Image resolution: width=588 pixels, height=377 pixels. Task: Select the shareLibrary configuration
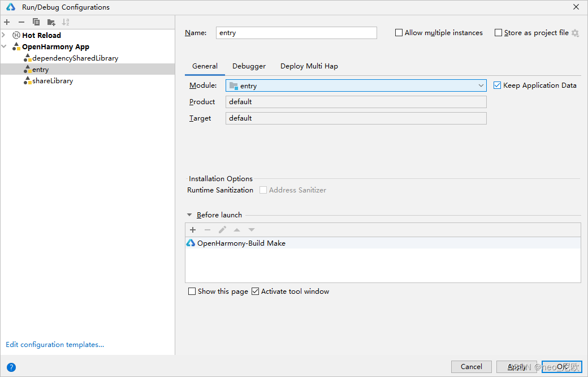pos(88,80)
